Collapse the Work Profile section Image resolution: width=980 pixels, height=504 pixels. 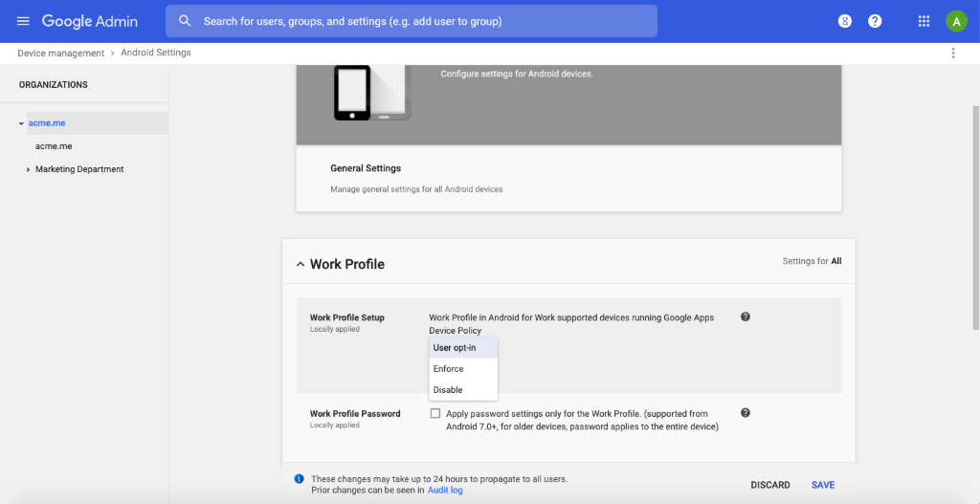click(300, 264)
